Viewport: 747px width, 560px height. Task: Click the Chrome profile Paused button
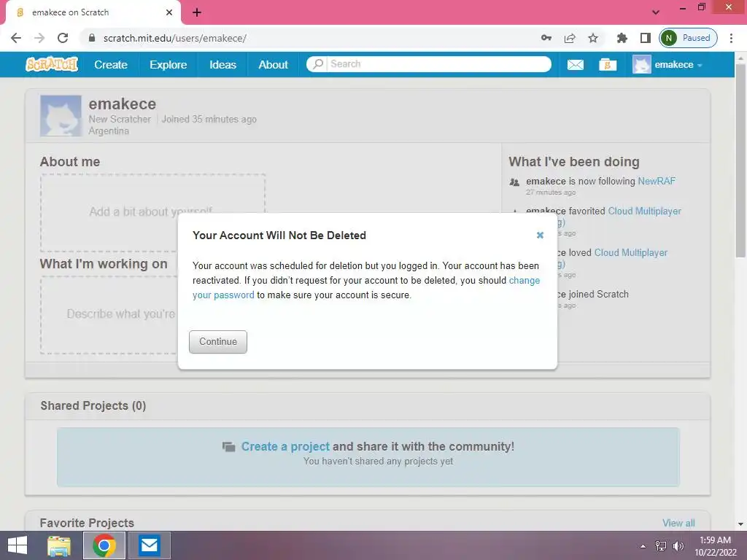[x=688, y=38]
